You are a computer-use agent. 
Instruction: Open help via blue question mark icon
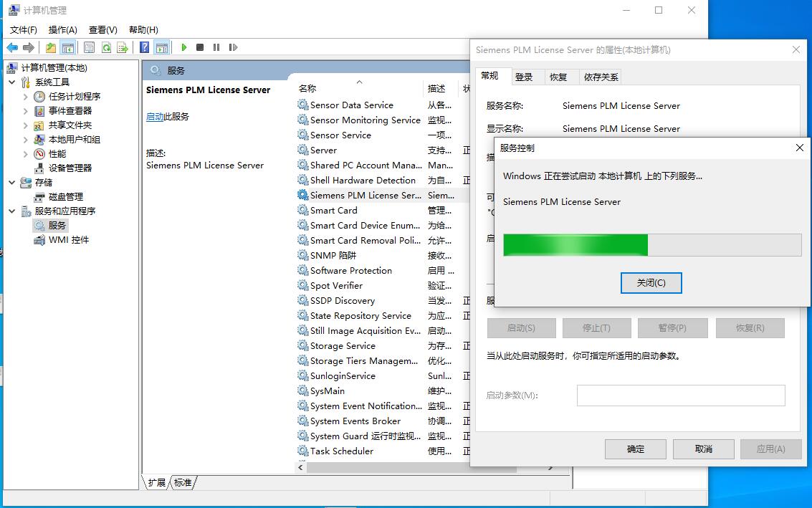[x=145, y=47]
